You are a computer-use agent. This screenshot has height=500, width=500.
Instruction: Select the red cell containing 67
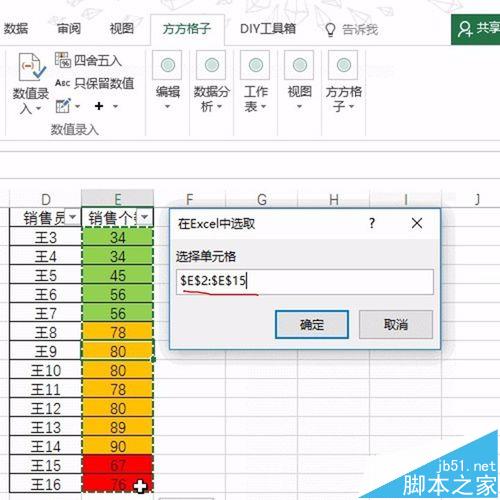117,465
